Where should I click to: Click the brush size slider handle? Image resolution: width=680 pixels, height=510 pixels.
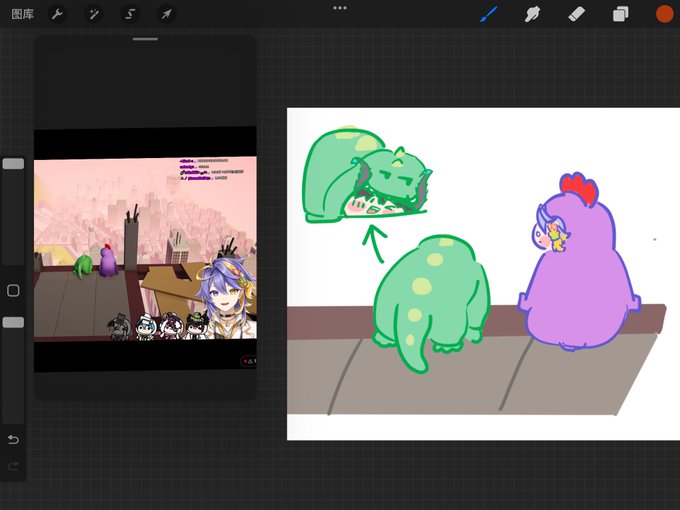click(13, 163)
